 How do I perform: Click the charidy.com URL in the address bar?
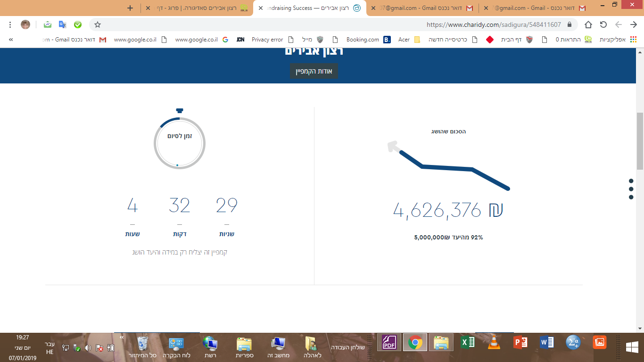pos(494,25)
